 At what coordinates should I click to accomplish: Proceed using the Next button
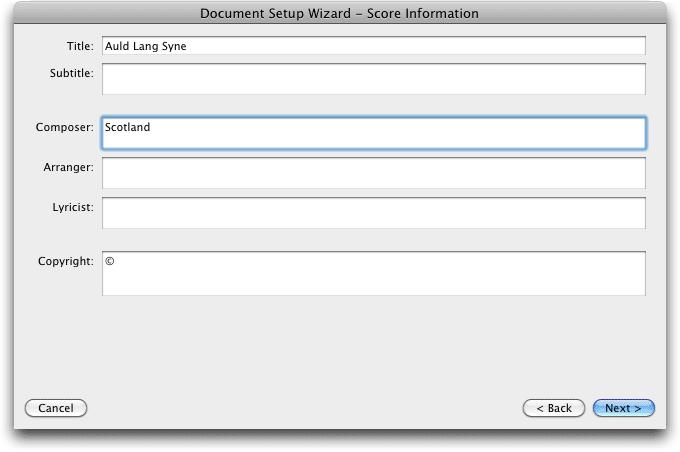tap(624, 408)
